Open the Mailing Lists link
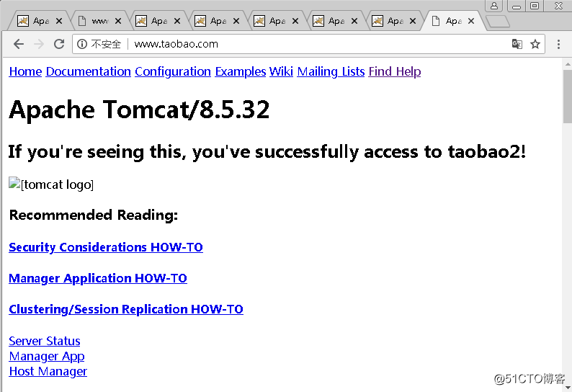The height and width of the screenshot is (392, 572). pyautogui.click(x=331, y=71)
